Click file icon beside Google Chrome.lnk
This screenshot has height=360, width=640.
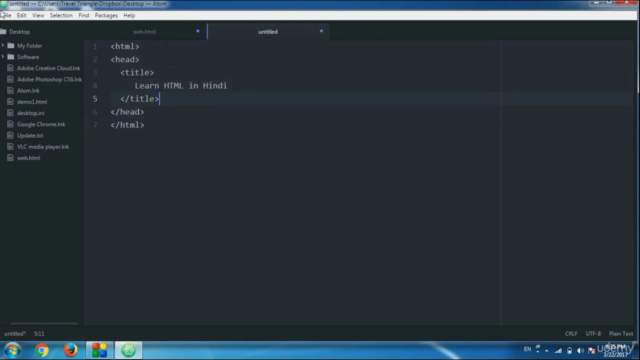[11, 124]
